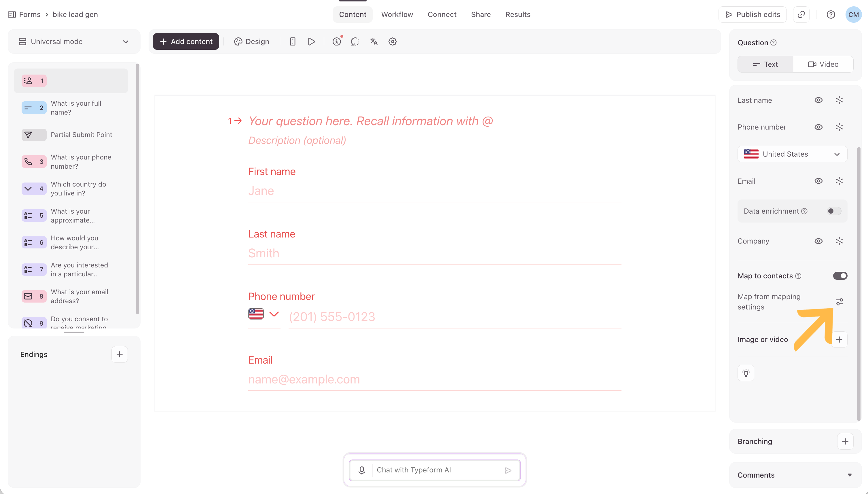The image size is (868, 494).
Task: Open the translation languages icon
Action: [x=374, y=41]
